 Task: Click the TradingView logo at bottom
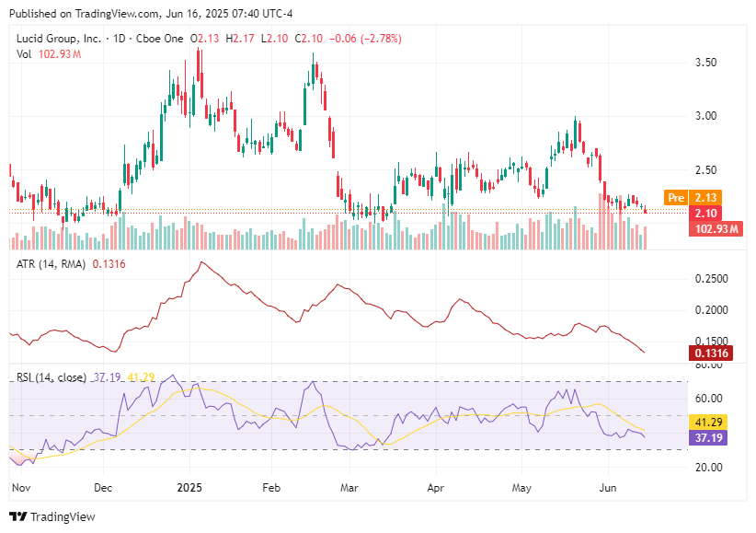52,517
